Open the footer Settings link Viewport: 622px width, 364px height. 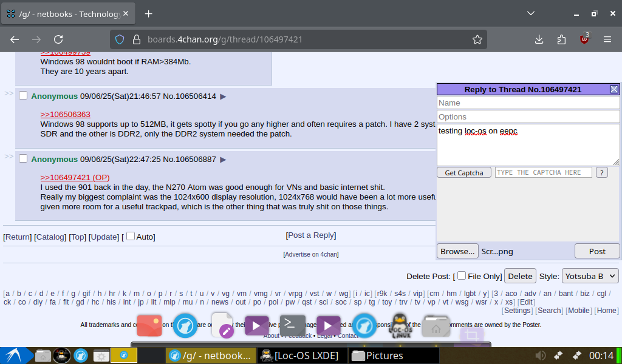(518, 311)
